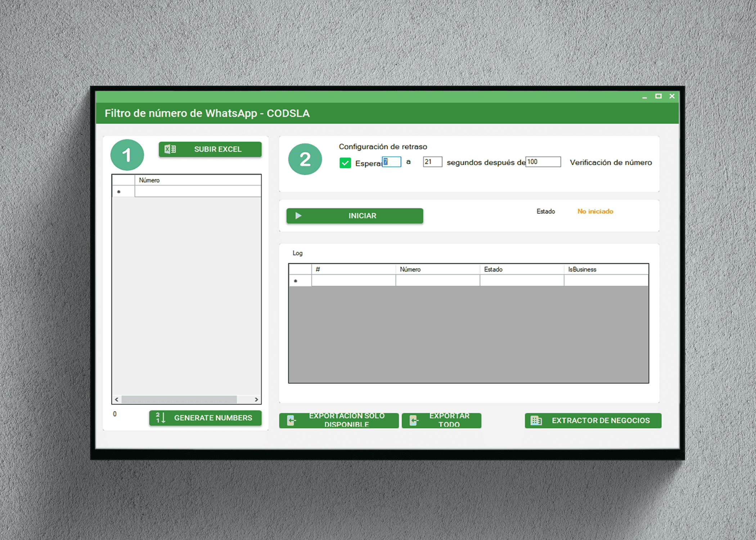The width and height of the screenshot is (756, 540).
Task: Click the Número column header in left list
Action: coord(197,180)
